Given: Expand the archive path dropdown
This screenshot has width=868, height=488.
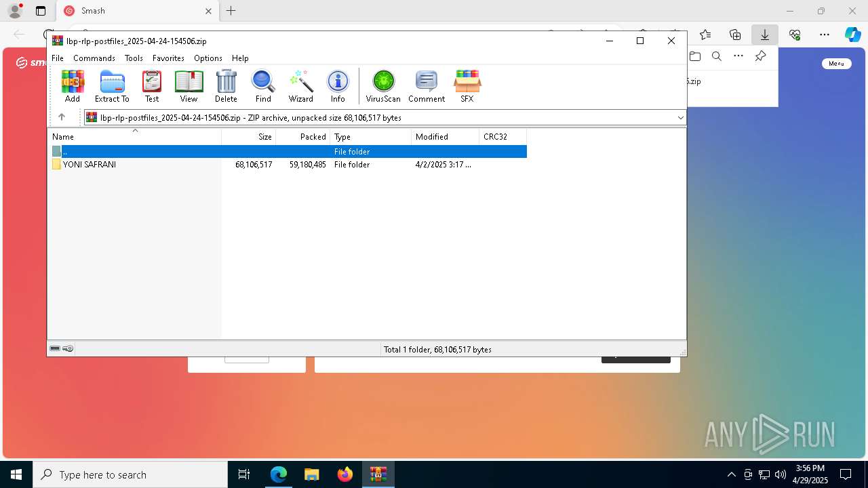Looking at the screenshot, I should click(x=680, y=118).
